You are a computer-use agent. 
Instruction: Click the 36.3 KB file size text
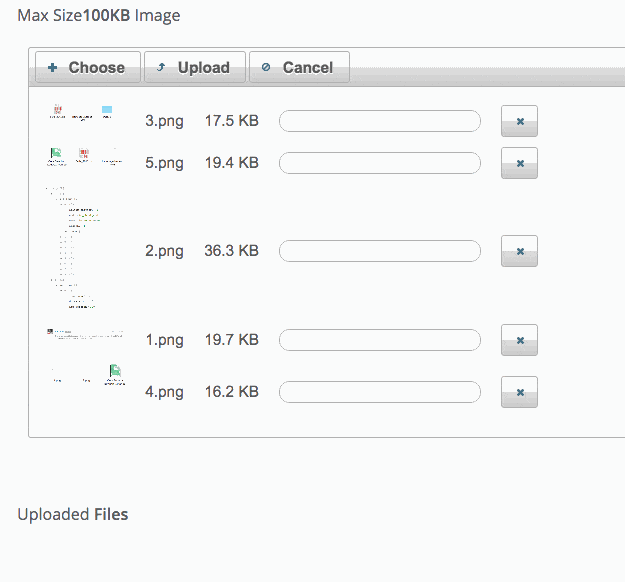(x=231, y=251)
